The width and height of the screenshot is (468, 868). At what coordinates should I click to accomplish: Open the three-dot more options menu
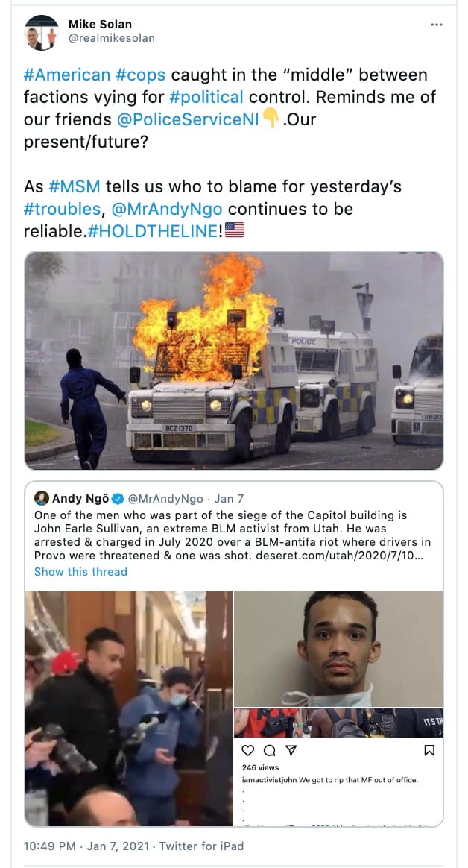[437, 25]
